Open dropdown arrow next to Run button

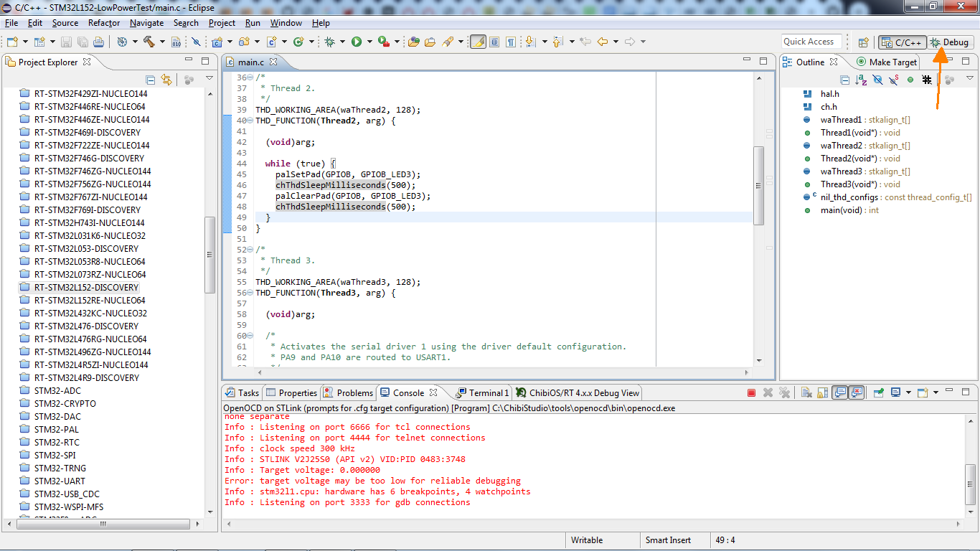pyautogui.click(x=369, y=42)
